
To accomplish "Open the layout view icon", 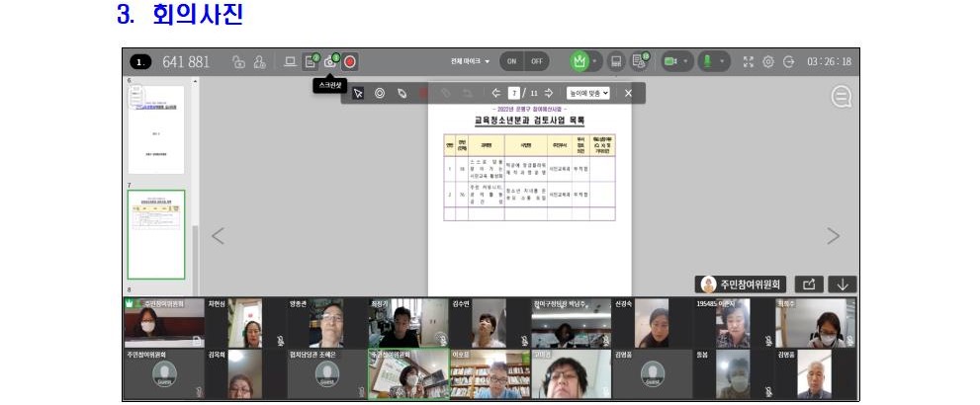I will coord(616,62).
